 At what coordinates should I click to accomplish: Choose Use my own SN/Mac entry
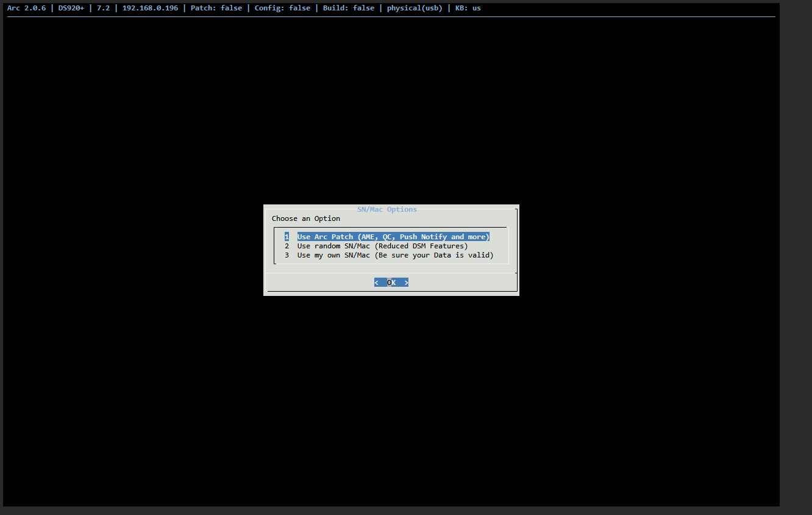click(395, 255)
